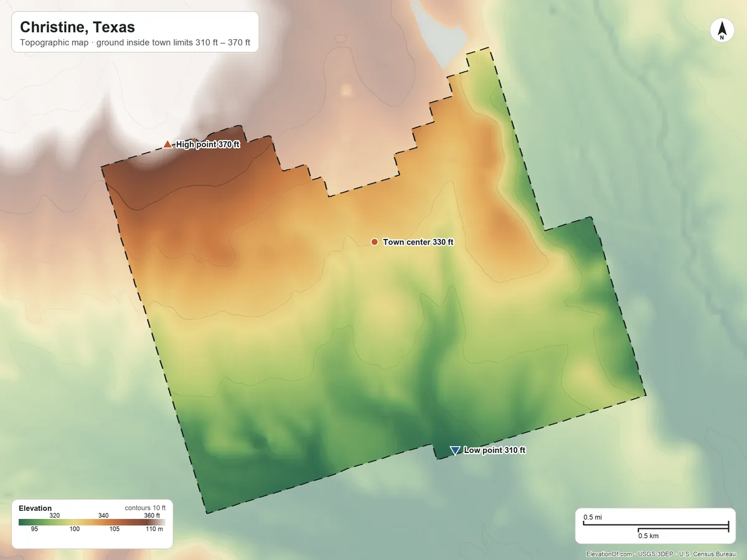Click the '110 m' legend value

tap(154, 530)
